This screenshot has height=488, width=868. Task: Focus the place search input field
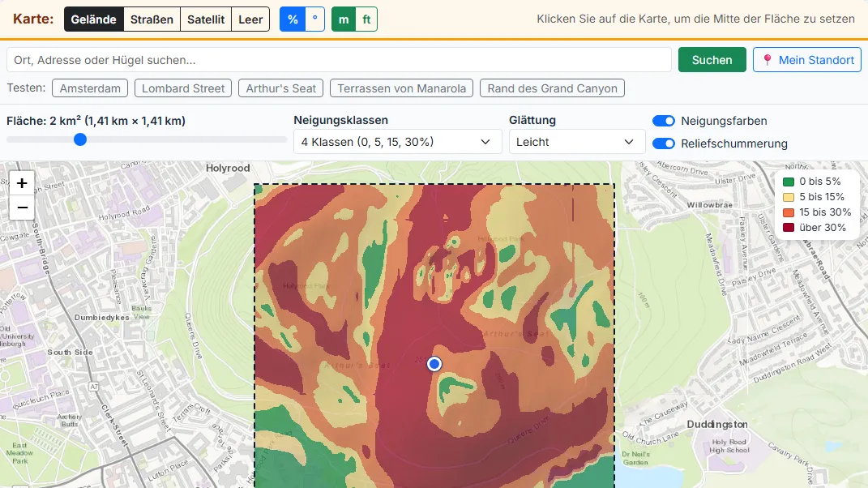[x=339, y=60]
